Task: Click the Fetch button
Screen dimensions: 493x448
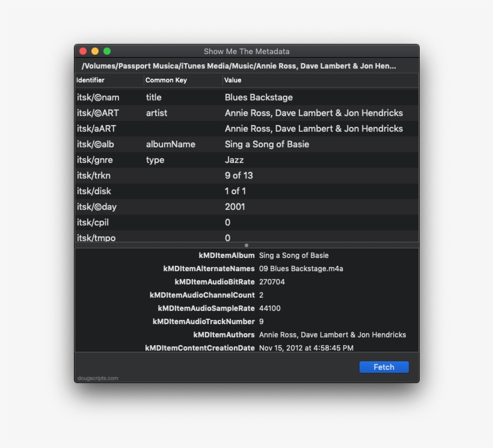Action: point(384,367)
